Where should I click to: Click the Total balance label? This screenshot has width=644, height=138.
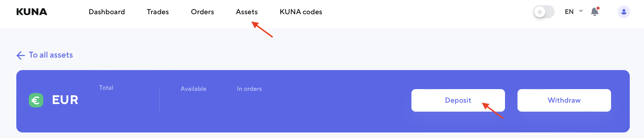coord(106,88)
